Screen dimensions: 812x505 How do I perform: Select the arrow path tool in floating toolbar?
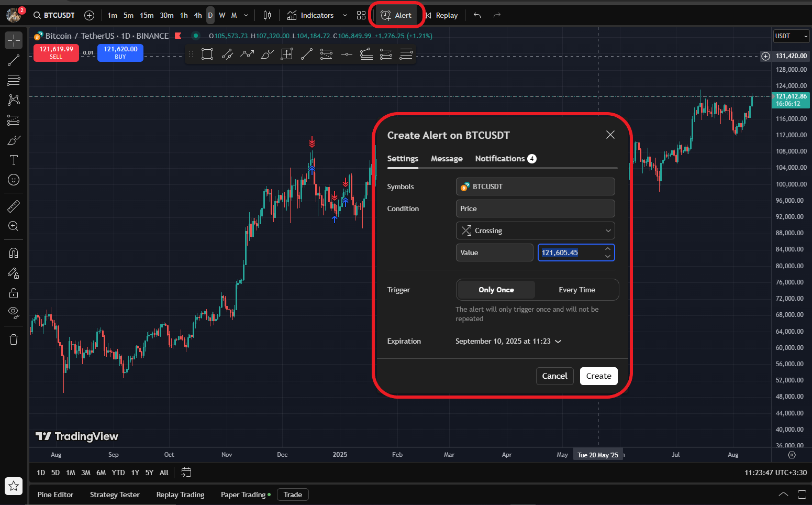247,54
